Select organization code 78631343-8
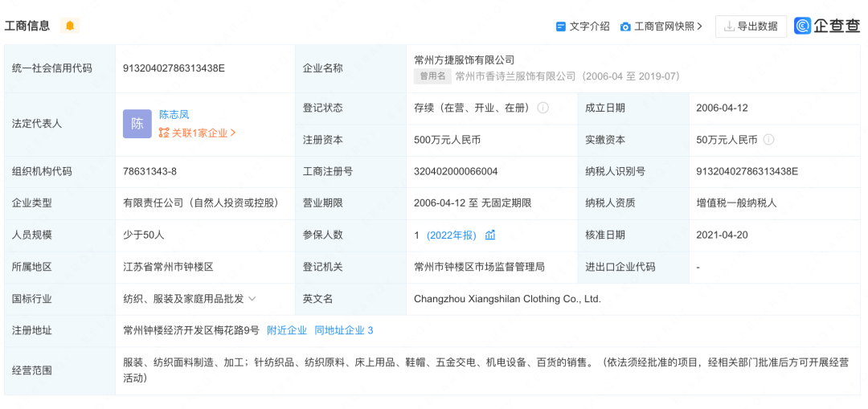Screen dimensions: 868x409 [149, 172]
